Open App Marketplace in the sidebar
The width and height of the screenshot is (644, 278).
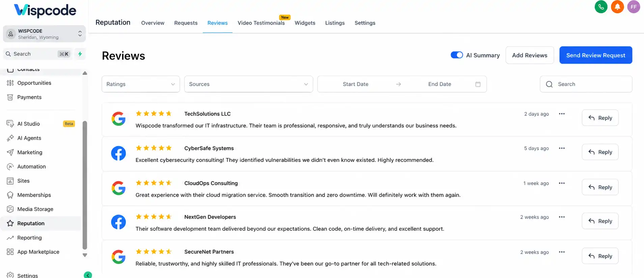click(38, 252)
